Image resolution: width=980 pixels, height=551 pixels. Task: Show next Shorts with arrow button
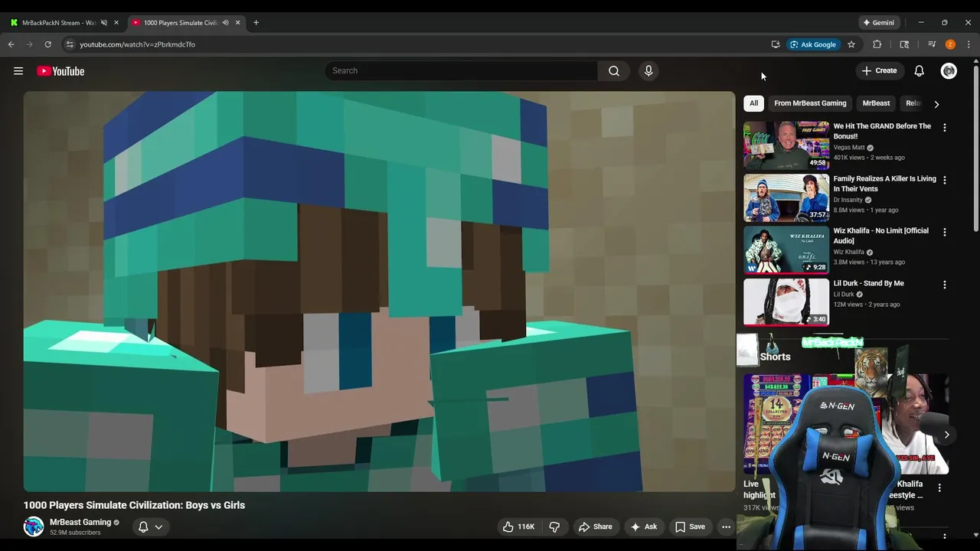[x=946, y=435]
